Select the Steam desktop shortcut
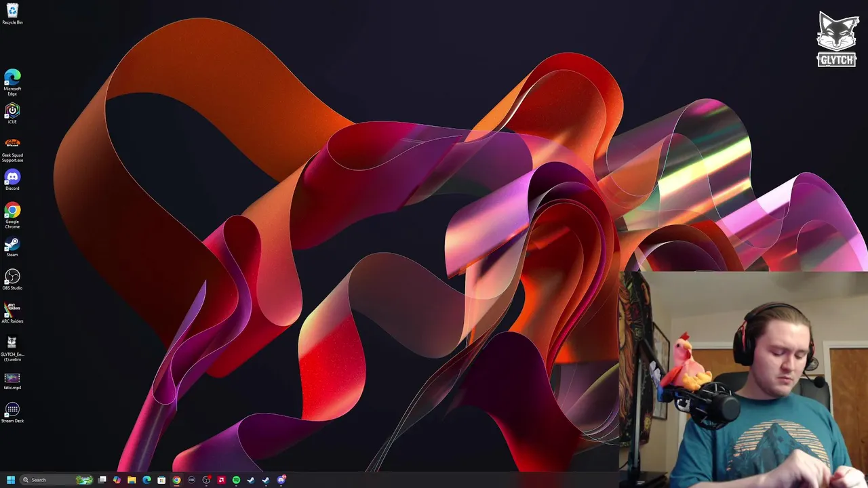868x488 pixels. tap(12, 246)
